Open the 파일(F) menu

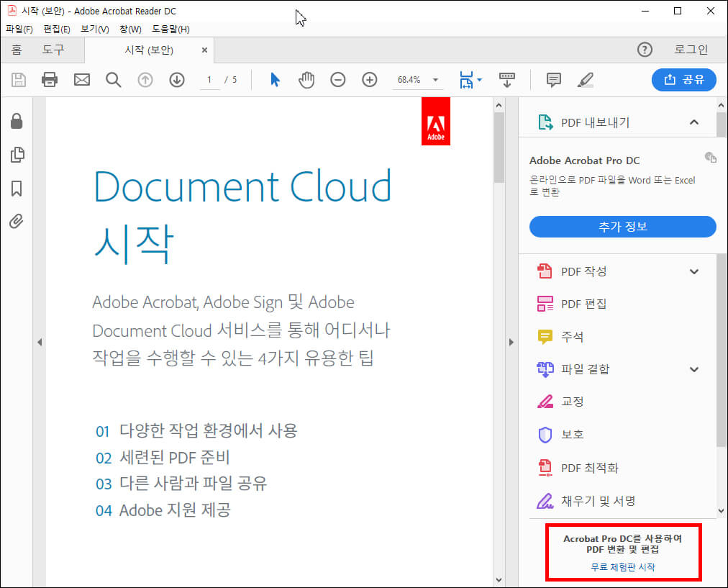coord(19,30)
